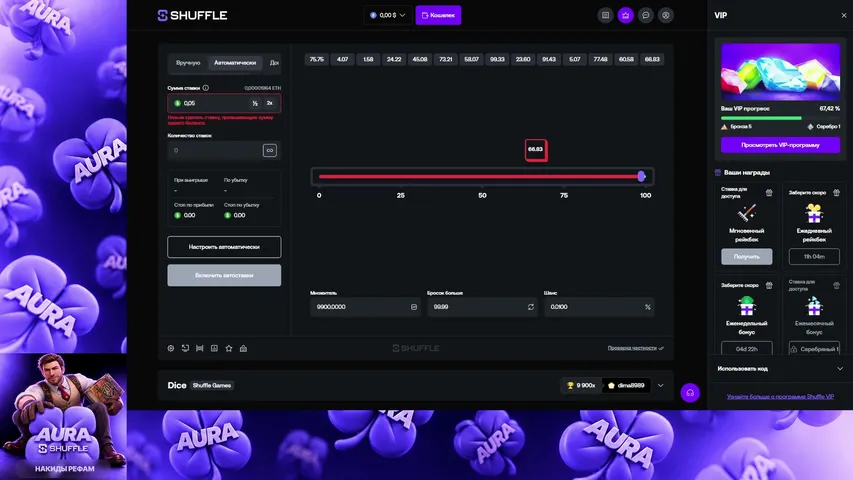The width and height of the screenshot is (853, 480).
Task: Open game settings gear icon
Action: (x=171, y=348)
